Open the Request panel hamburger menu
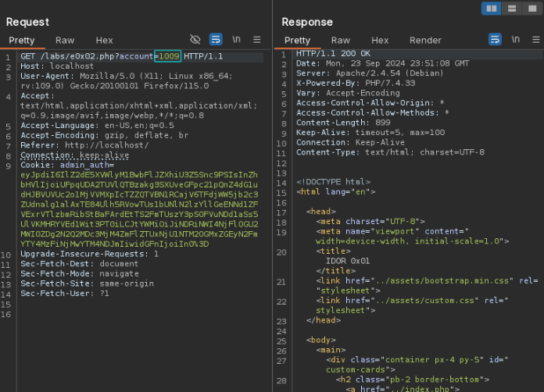The height and width of the screenshot is (392, 544). tap(256, 40)
